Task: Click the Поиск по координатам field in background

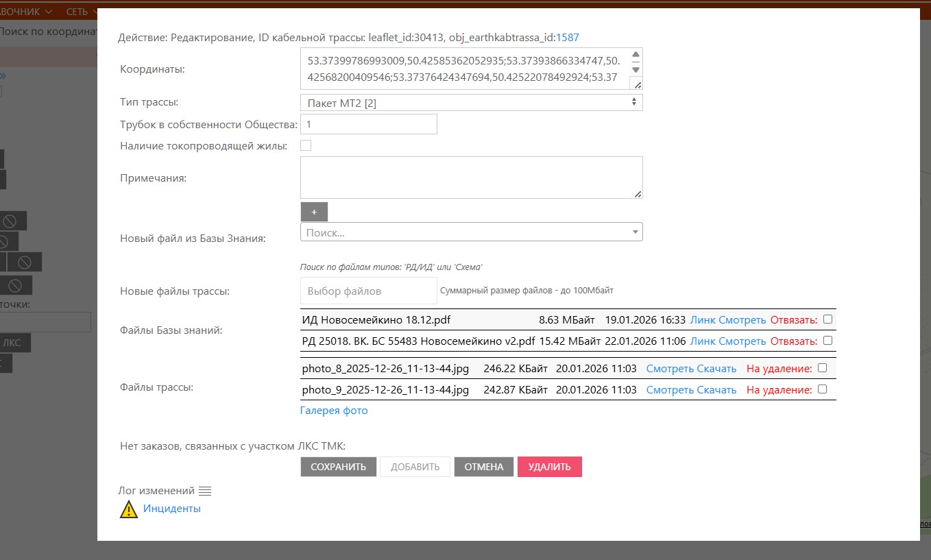Action: [48, 32]
